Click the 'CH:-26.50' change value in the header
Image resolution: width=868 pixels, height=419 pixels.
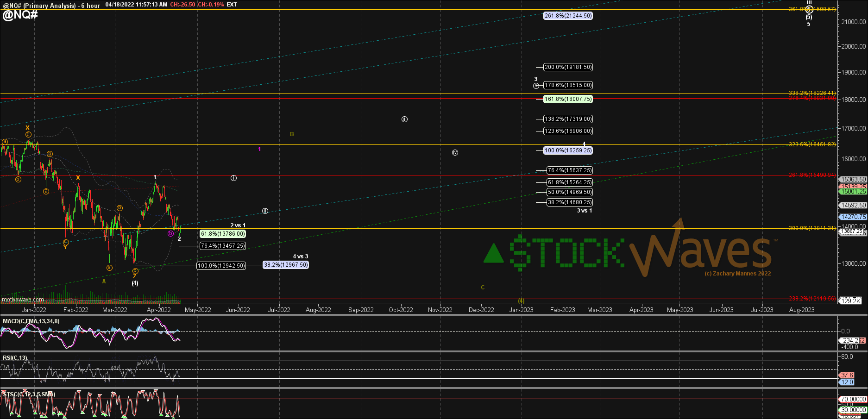(182, 5)
